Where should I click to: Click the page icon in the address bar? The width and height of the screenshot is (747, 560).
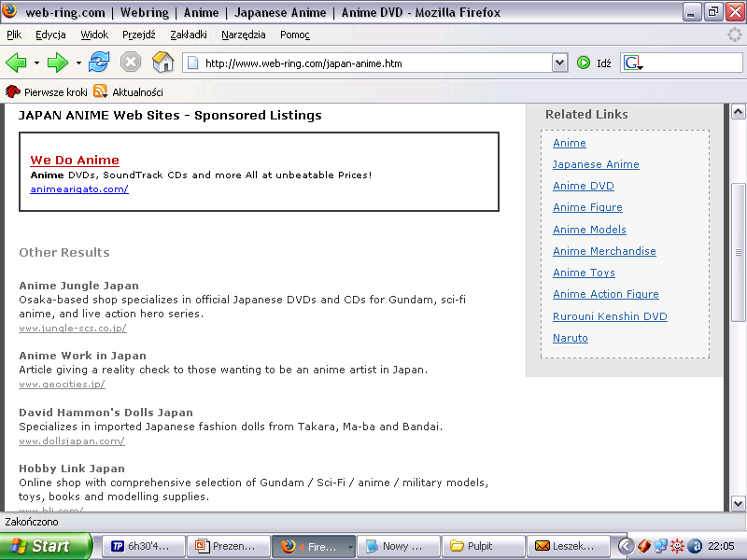click(x=193, y=63)
